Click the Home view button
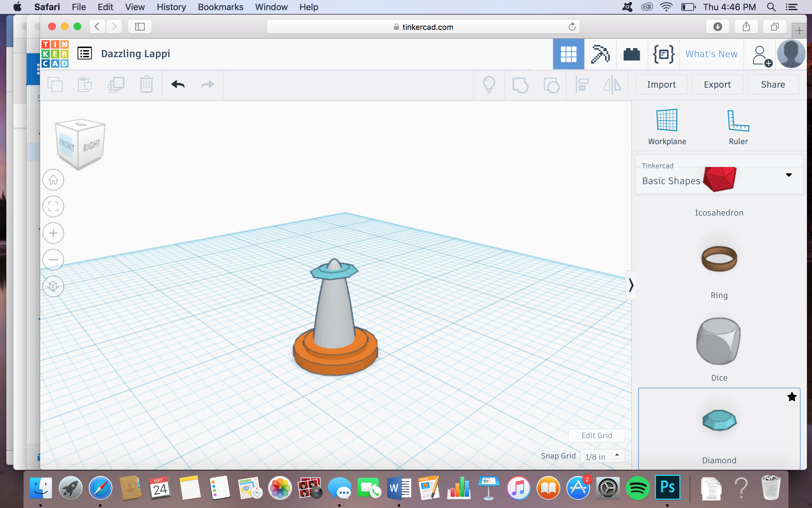The image size is (812, 508). (x=53, y=180)
